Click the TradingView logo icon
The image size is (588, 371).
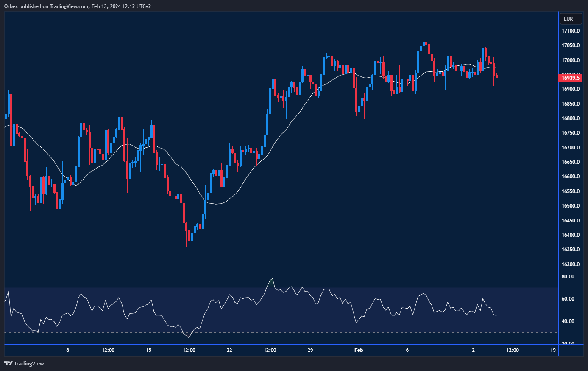[7, 364]
